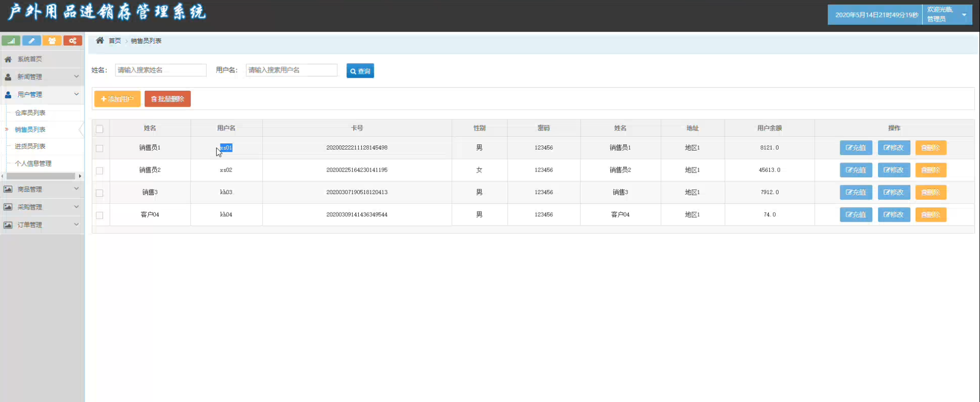Click the 用户余额 column header
The width and height of the screenshot is (980, 402).
[769, 128]
